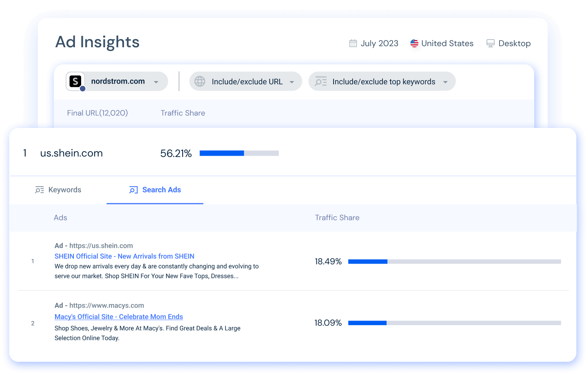This screenshot has width=588, height=374.
Task: Click the Keywords tab list icon
Action: coord(40,190)
